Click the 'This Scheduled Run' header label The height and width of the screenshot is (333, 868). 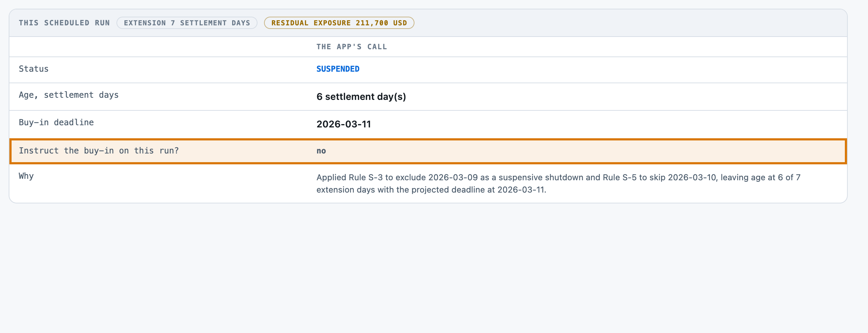64,23
